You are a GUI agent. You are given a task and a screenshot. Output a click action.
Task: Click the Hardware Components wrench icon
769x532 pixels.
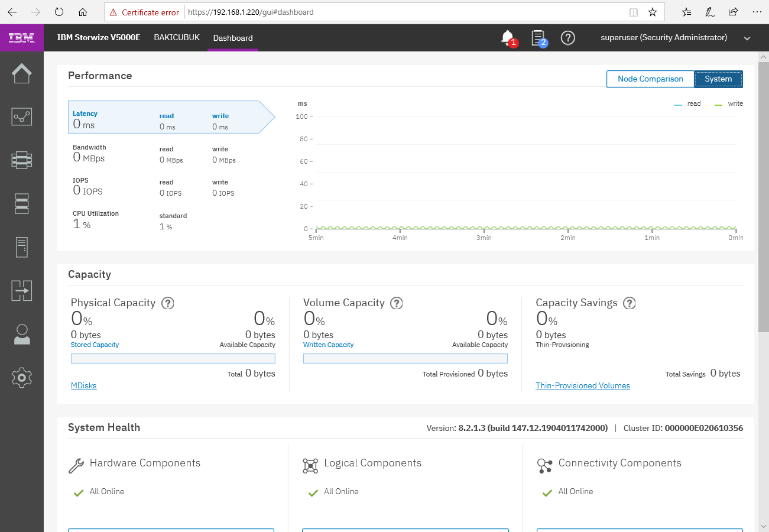point(76,465)
